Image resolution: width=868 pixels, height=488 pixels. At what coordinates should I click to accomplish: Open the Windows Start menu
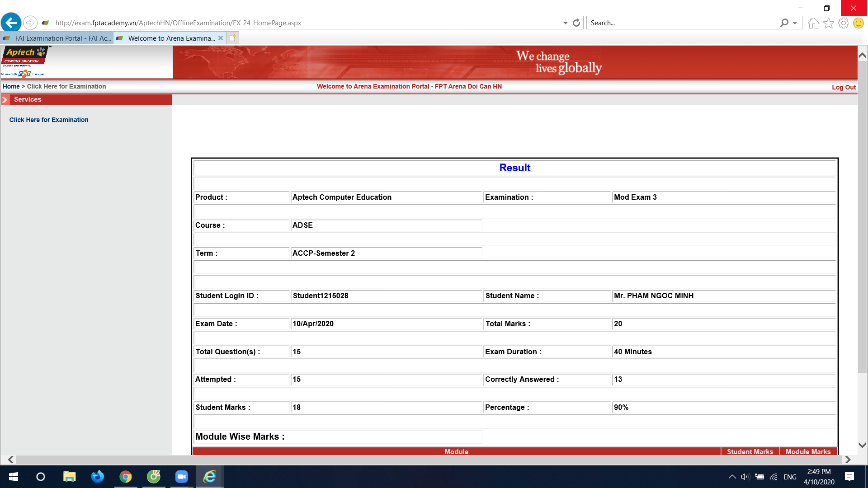click(x=13, y=477)
